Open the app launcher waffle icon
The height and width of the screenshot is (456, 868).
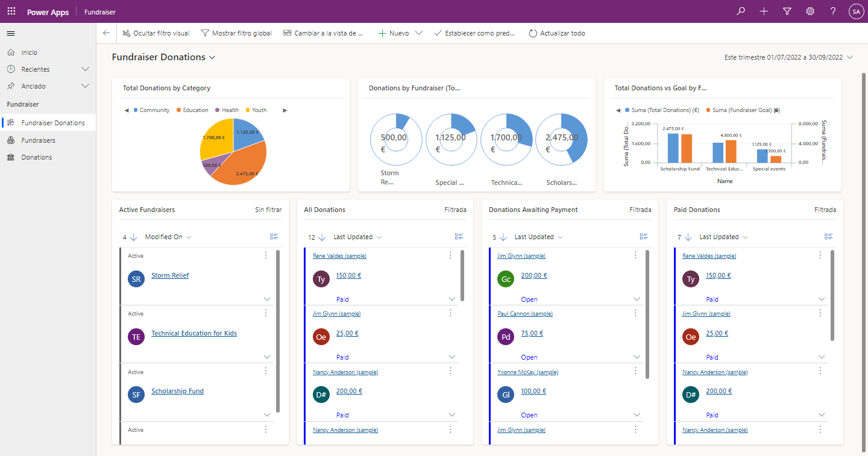tap(11, 11)
